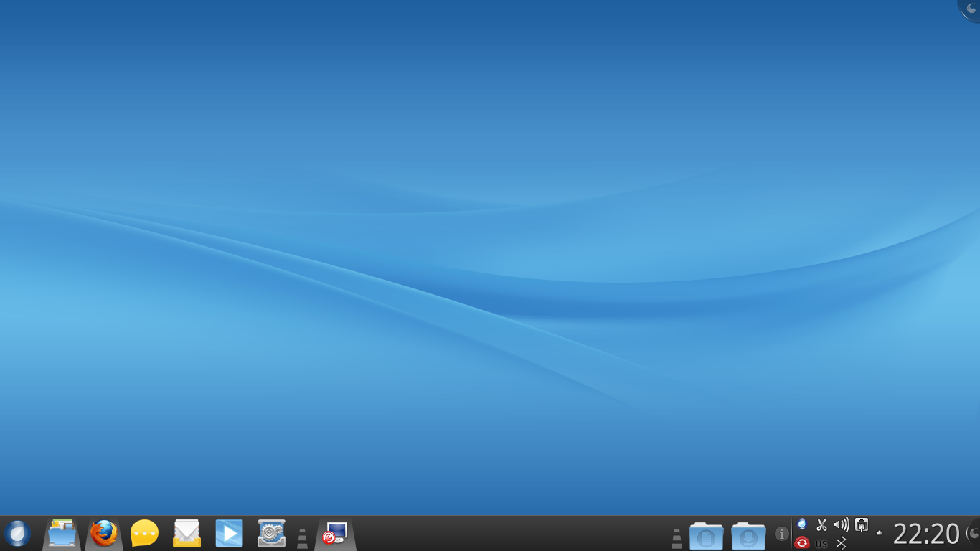980x551 pixels.
Task: Start the instant messaging application
Action: (144, 532)
